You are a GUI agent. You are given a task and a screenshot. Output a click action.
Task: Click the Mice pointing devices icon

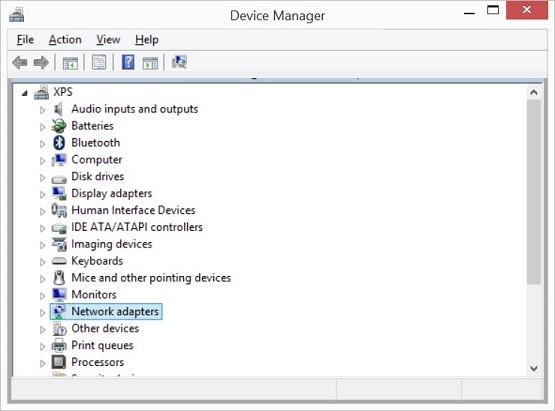59,278
